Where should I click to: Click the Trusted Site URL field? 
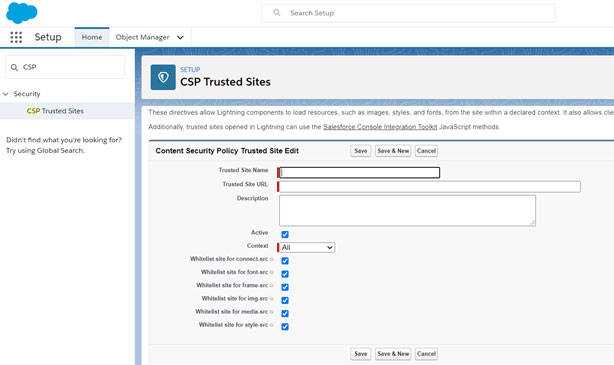coord(430,187)
